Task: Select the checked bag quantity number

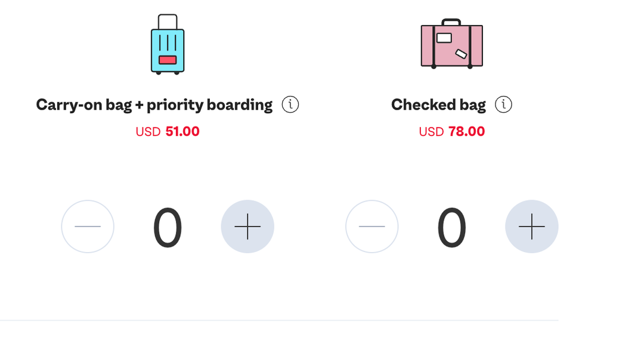Action: point(451,228)
